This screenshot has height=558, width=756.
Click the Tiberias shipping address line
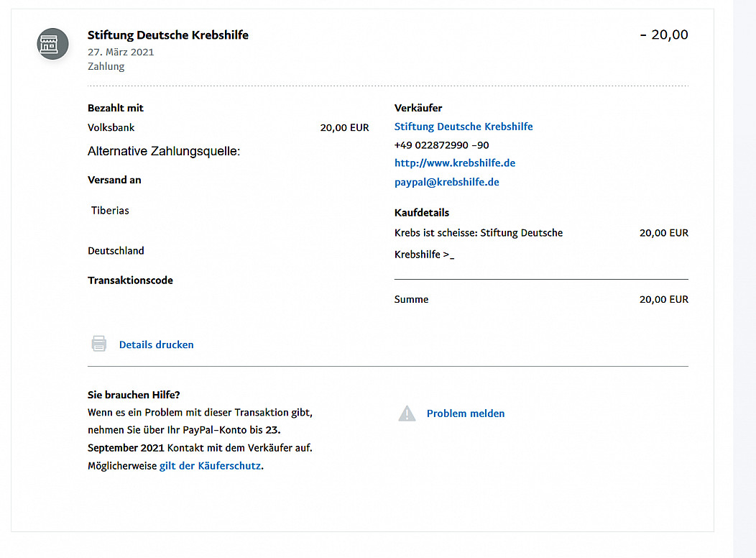coord(110,211)
